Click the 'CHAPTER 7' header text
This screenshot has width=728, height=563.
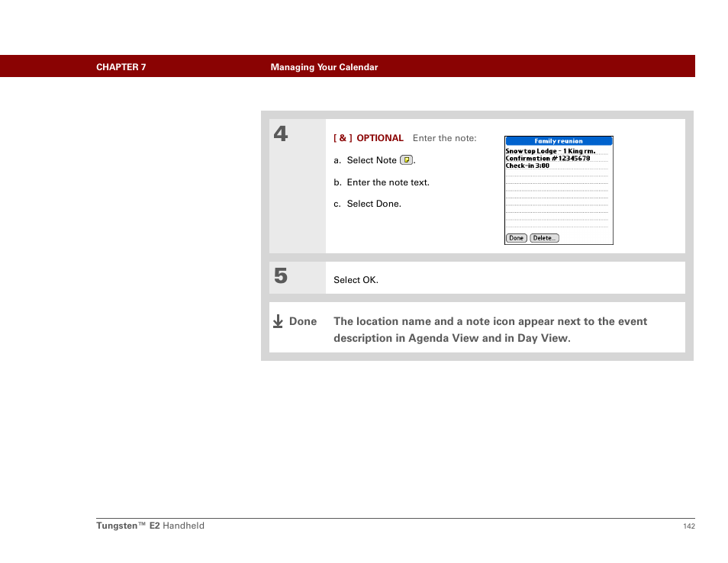[x=121, y=67]
